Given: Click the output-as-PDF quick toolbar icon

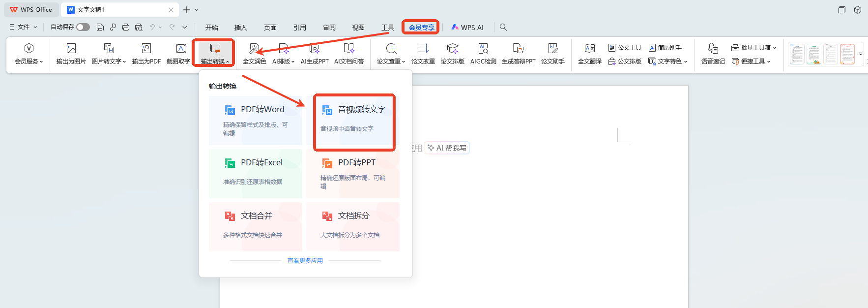Looking at the screenshot, I should [113, 27].
